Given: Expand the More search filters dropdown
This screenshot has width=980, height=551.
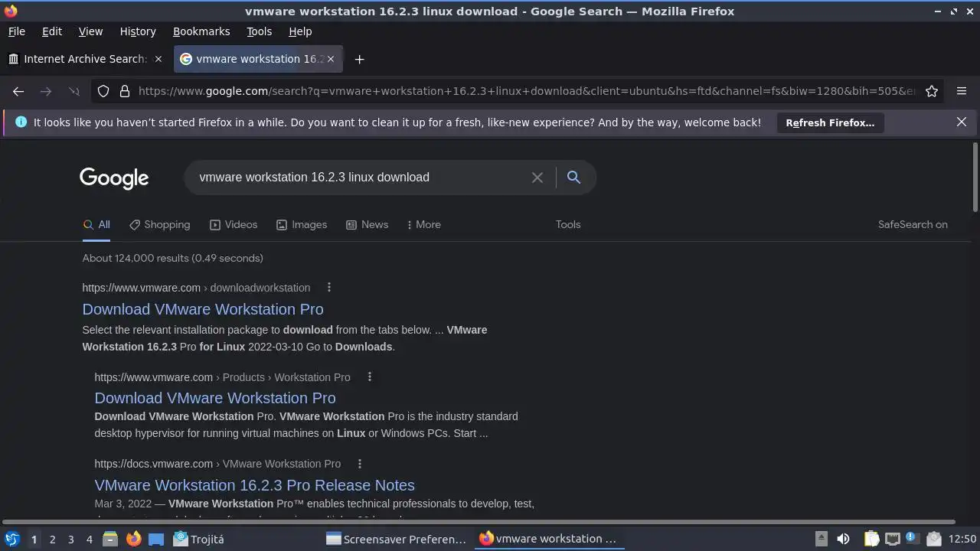Looking at the screenshot, I should (x=423, y=225).
